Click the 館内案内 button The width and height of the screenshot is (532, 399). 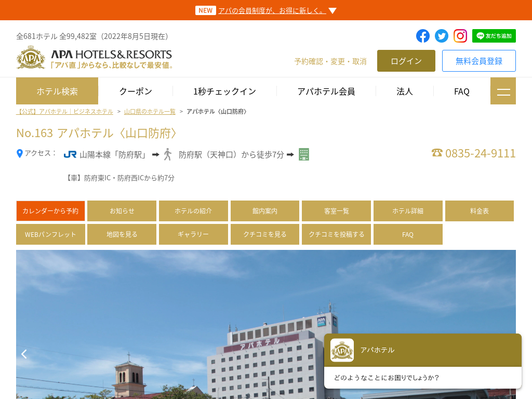coord(265,211)
